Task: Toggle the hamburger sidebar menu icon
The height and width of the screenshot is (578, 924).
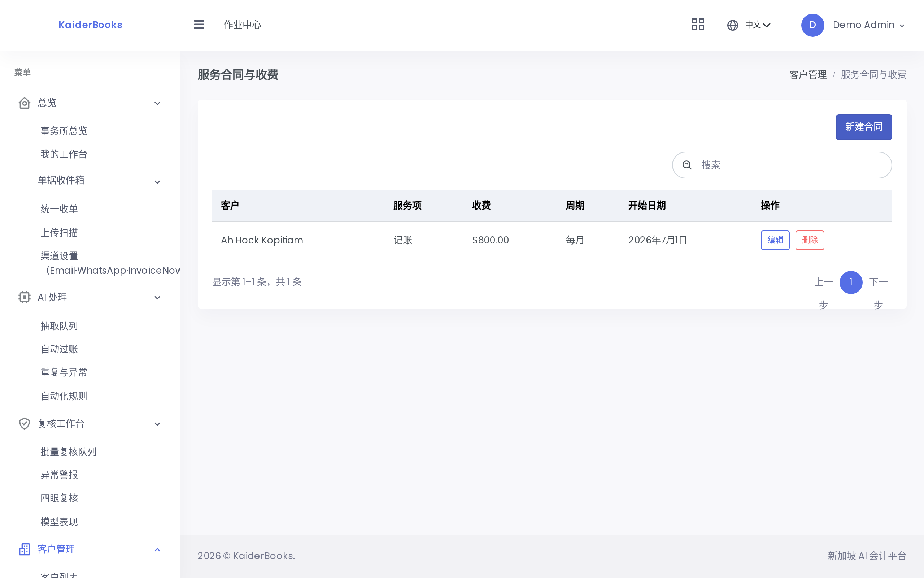Action: coord(199,25)
